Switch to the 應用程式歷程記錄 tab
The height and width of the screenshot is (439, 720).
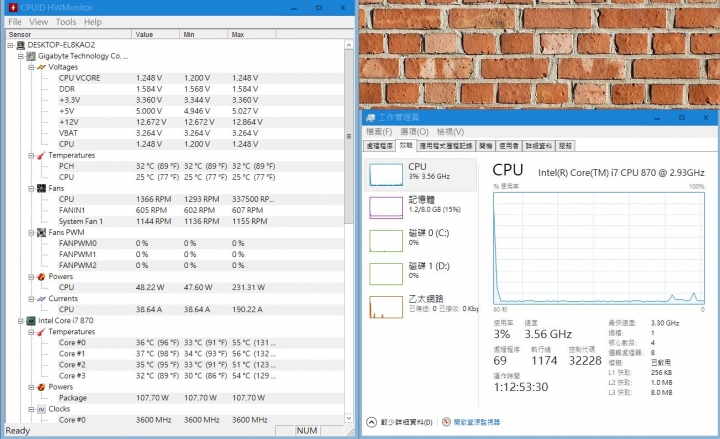(x=446, y=146)
